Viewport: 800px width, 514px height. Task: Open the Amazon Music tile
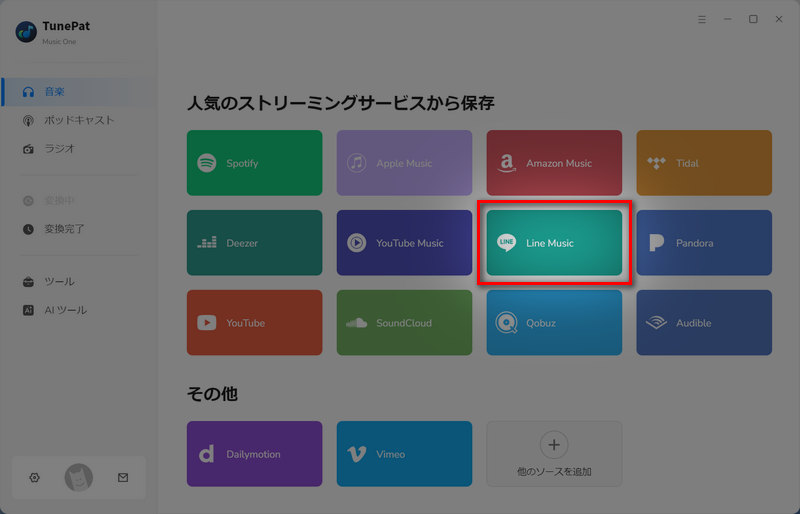point(554,163)
